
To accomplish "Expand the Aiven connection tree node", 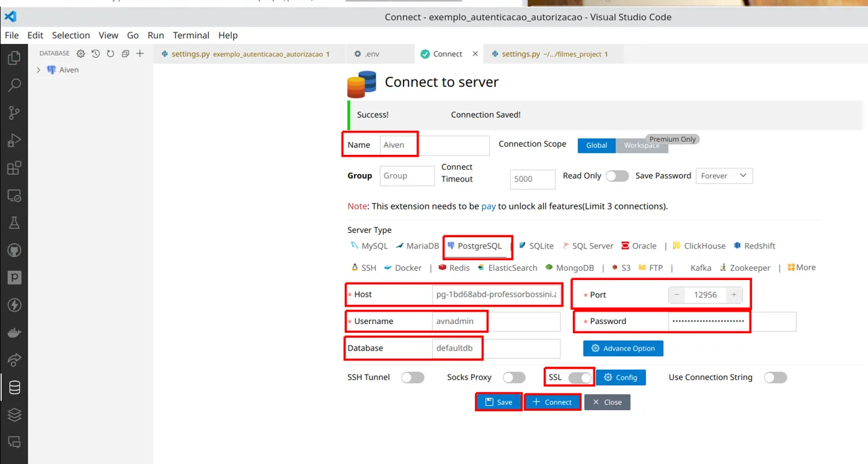I will [38, 70].
